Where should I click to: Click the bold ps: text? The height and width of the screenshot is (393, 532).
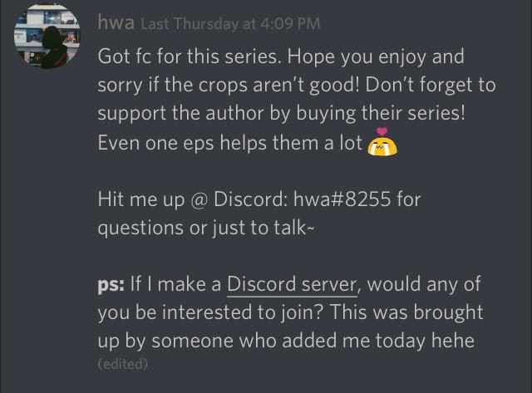[x=111, y=285]
